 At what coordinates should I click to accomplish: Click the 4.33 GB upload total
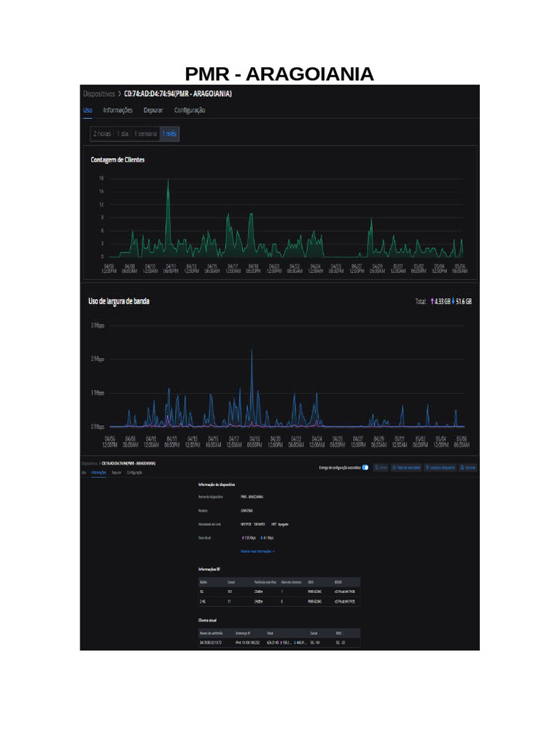pyautogui.click(x=443, y=301)
